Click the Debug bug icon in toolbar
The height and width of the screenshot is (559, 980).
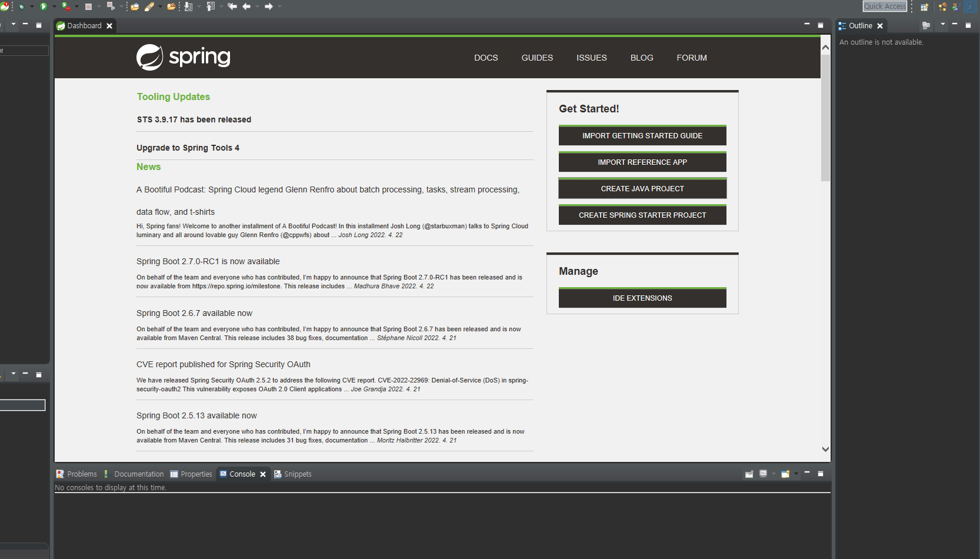click(21, 6)
